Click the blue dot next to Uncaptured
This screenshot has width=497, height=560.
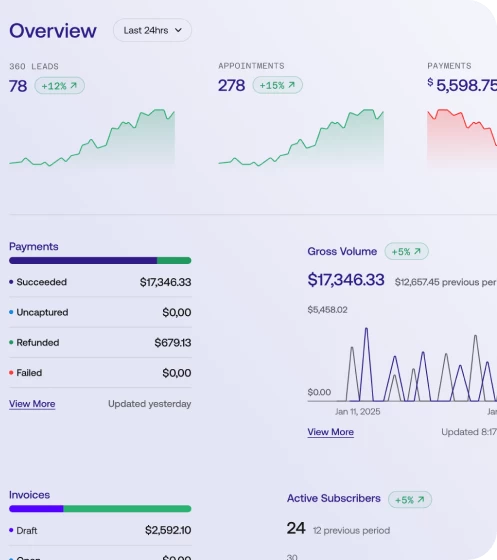(11, 312)
